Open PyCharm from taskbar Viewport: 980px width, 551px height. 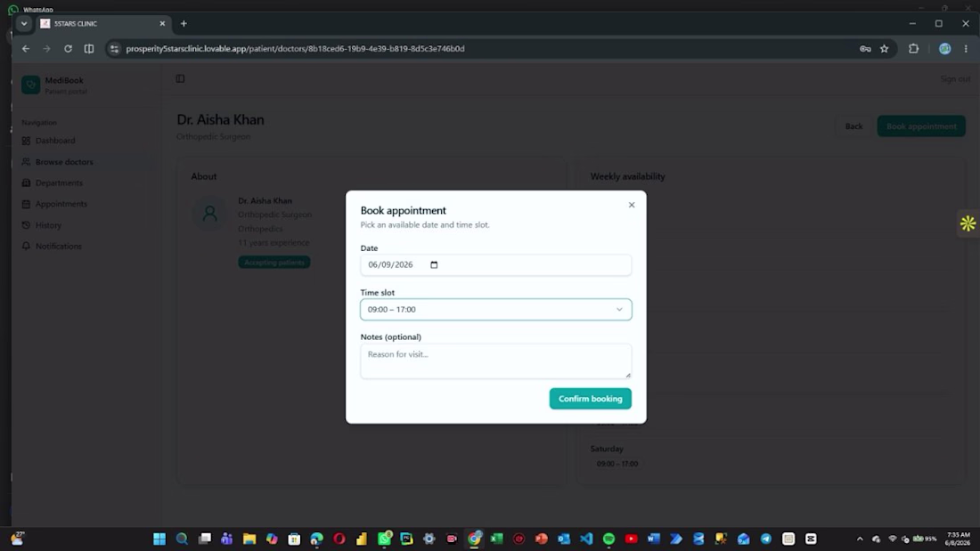(407, 539)
